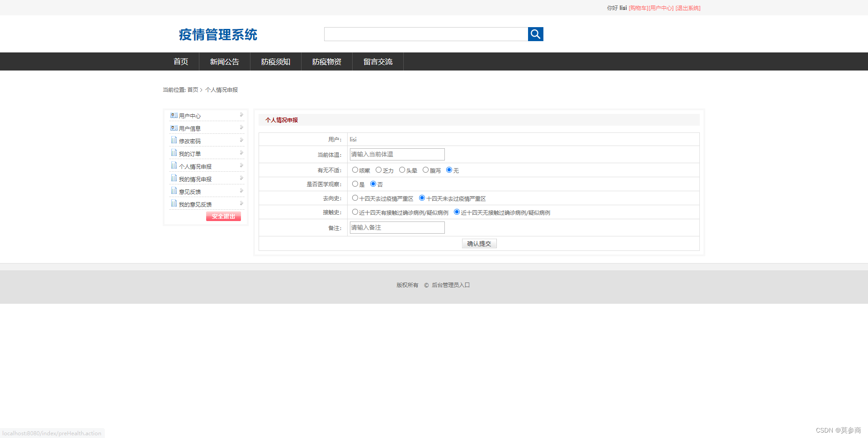This screenshot has width=868, height=438.
Task: Click the 首页 breadcrumb link
Action: coord(193,90)
